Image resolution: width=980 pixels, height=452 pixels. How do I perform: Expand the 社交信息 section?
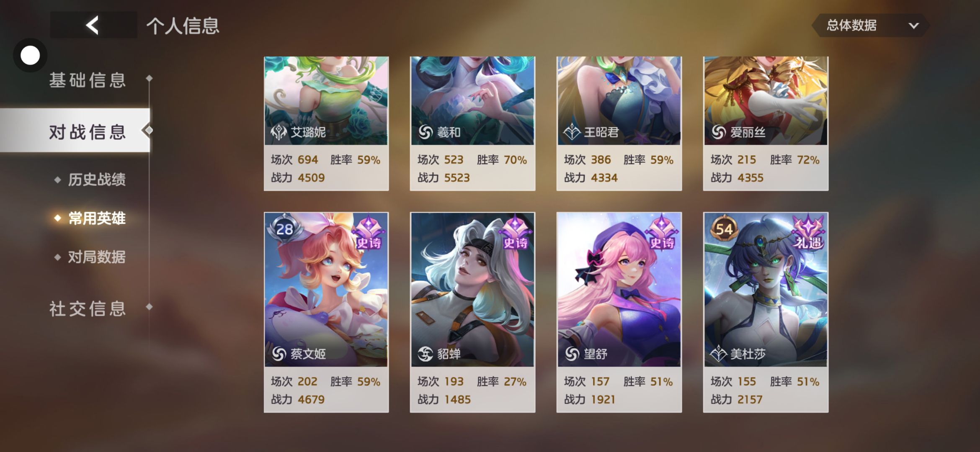[x=88, y=308]
